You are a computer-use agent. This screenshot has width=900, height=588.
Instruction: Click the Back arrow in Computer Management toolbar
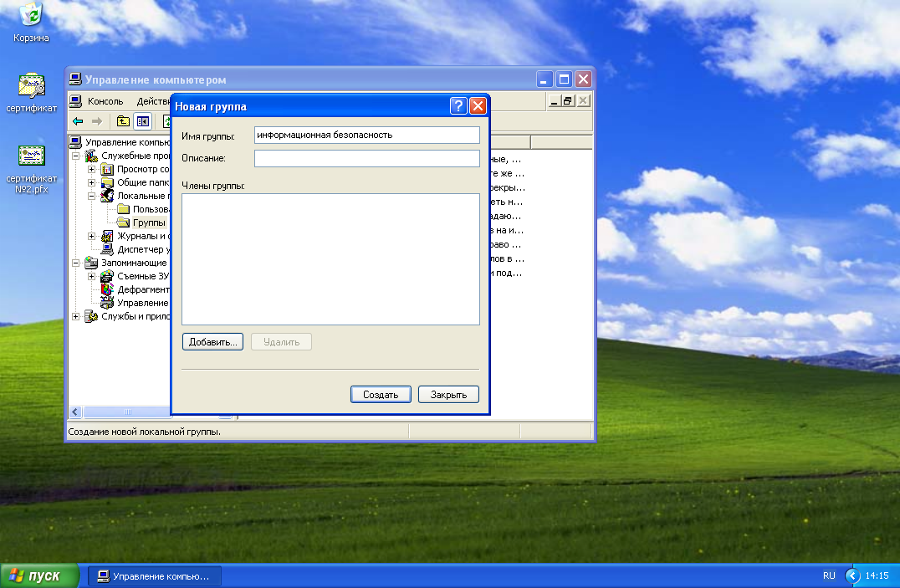coord(78,121)
